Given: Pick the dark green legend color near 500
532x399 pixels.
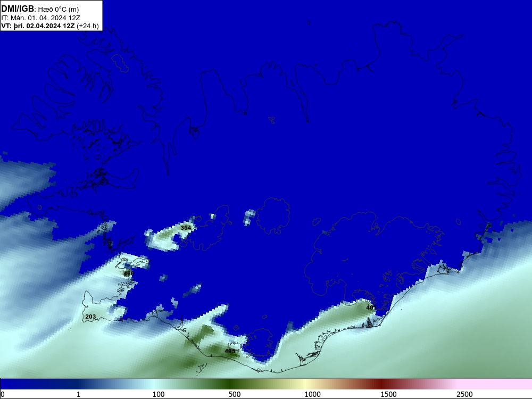Looking at the screenshot, I should click(231, 384).
